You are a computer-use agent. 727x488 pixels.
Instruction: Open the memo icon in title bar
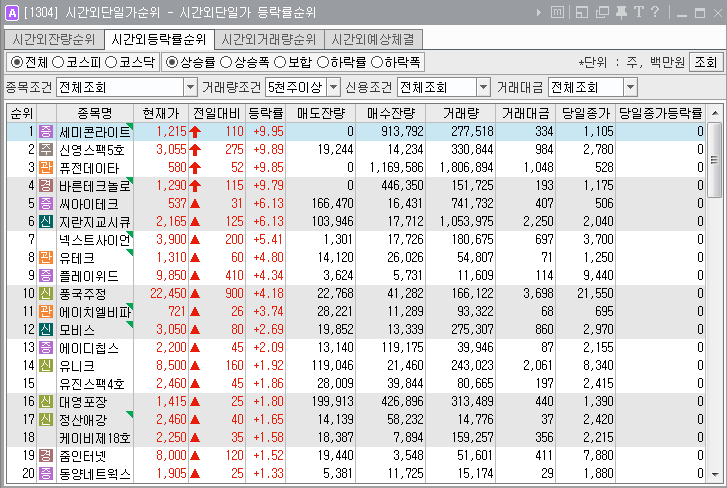tap(557, 12)
